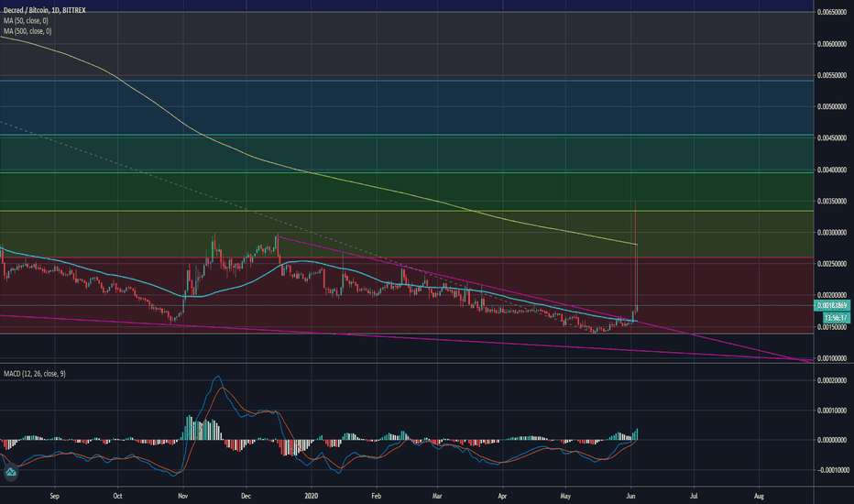The height and width of the screenshot is (504, 854).
Task: Click the candle countdown timer label
Action: [836, 318]
